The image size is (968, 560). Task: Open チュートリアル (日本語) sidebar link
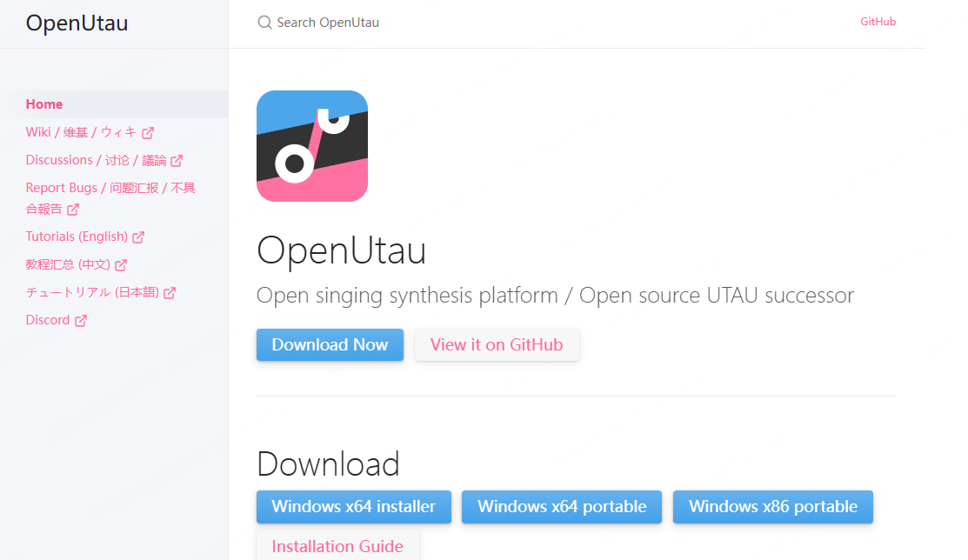101,292
